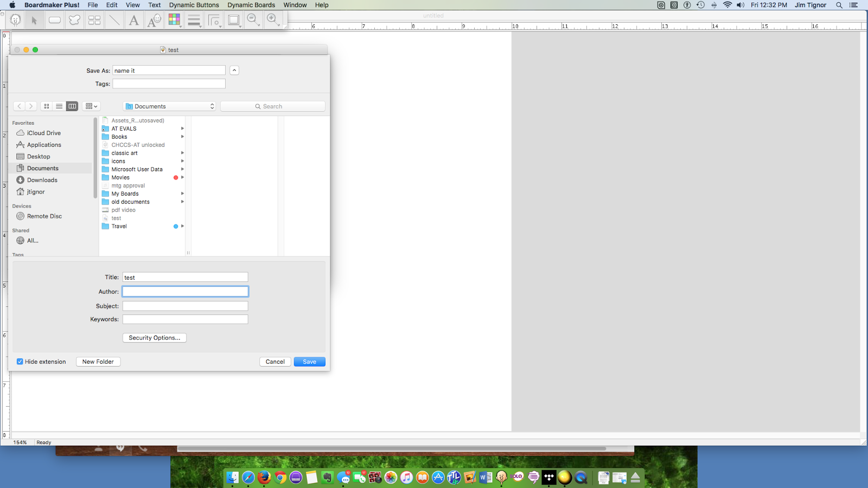Select the Zoom In tool

(x=272, y=20)
